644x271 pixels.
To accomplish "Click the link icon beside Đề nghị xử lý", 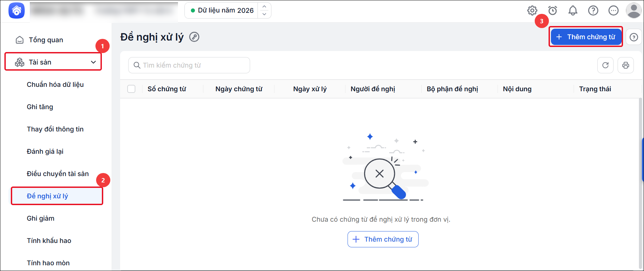I will [194, 37].
